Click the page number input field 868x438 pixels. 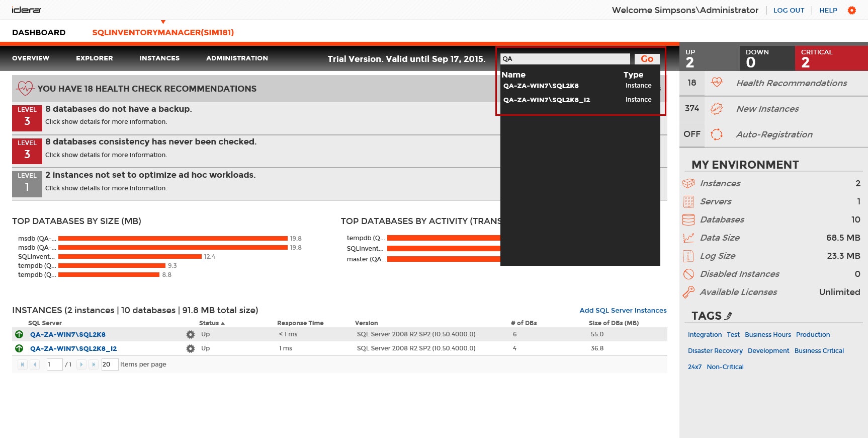pos(54,364)
